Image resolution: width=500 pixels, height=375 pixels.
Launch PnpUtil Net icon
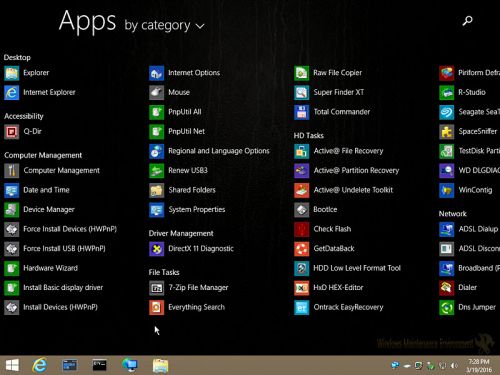(157, 132)
